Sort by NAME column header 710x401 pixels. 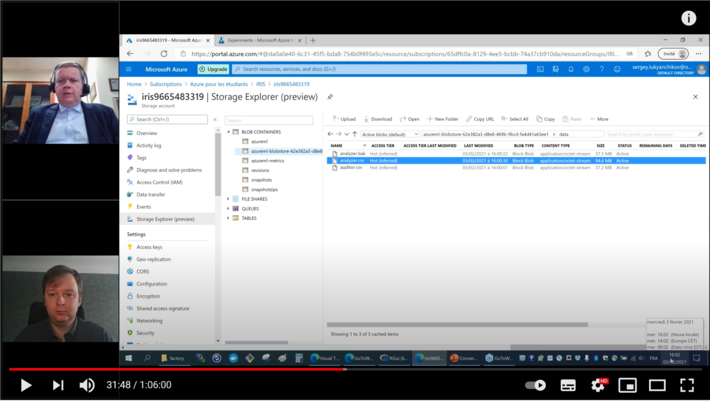point(336,146)
